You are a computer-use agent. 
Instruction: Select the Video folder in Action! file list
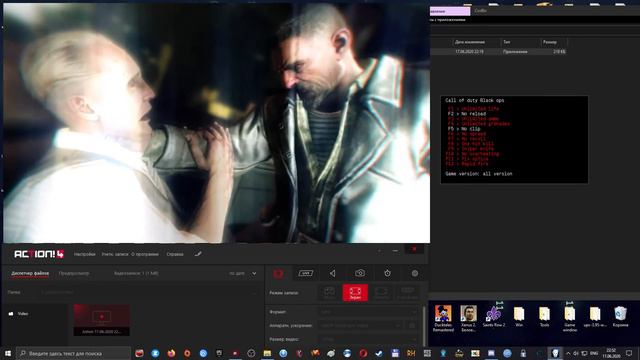pyautogui.click(x=18, y=313)
